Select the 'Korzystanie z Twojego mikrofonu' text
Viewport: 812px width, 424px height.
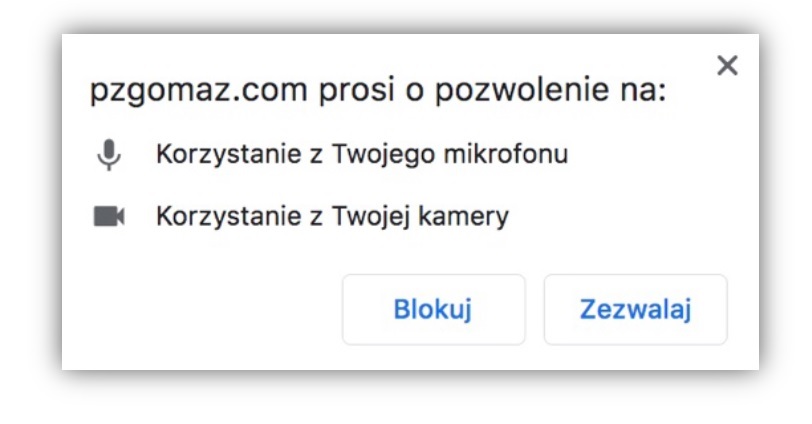pos(361,155)
